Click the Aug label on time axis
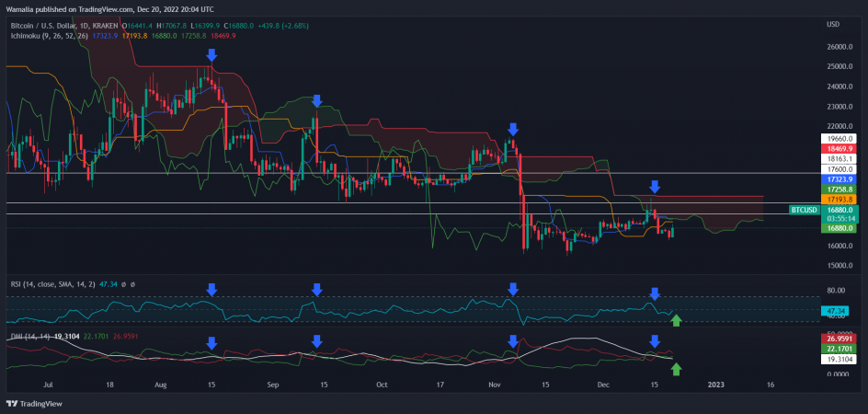 tap(161, 384)
